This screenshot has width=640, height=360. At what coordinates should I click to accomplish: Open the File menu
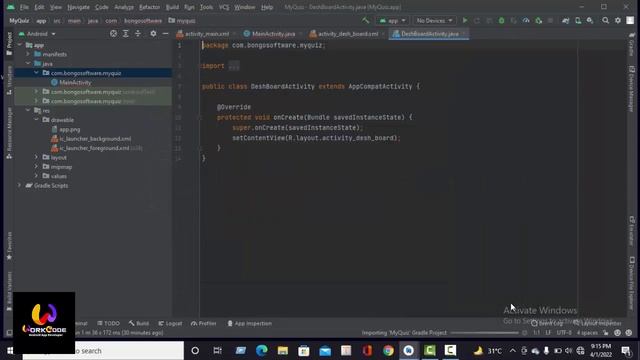(24, 7)
